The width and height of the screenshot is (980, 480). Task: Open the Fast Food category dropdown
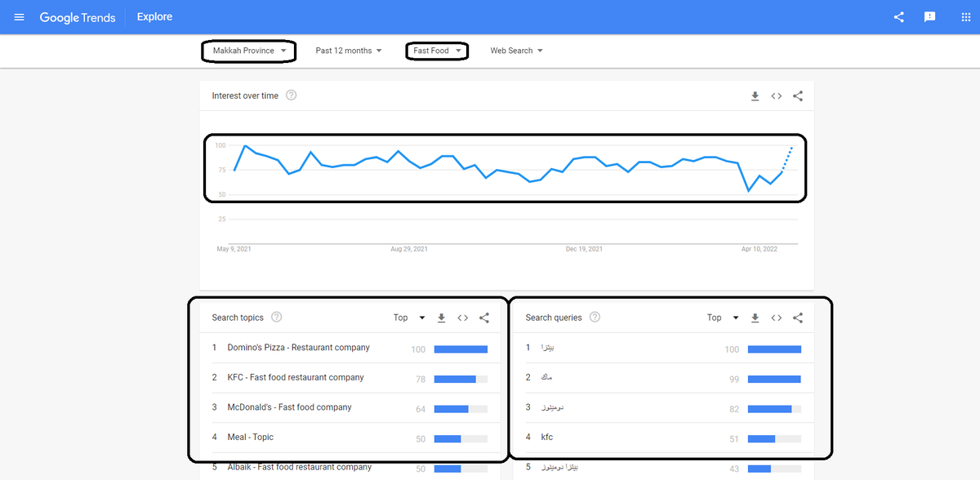437,51
